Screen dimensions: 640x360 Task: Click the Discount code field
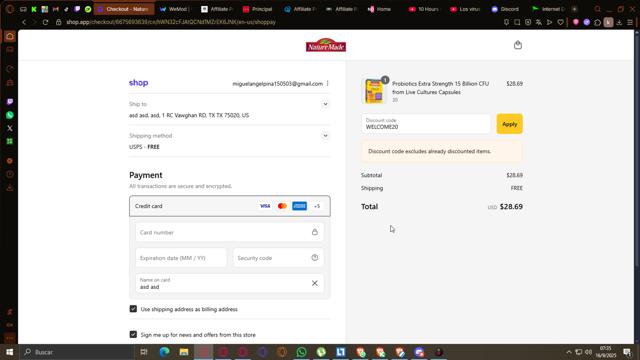(x=426, y=124)
